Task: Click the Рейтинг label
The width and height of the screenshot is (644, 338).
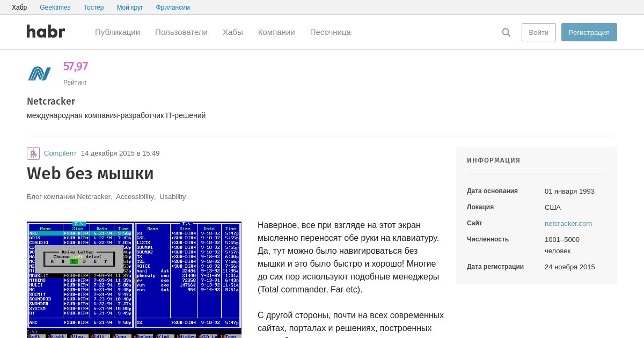Action: 75,83
